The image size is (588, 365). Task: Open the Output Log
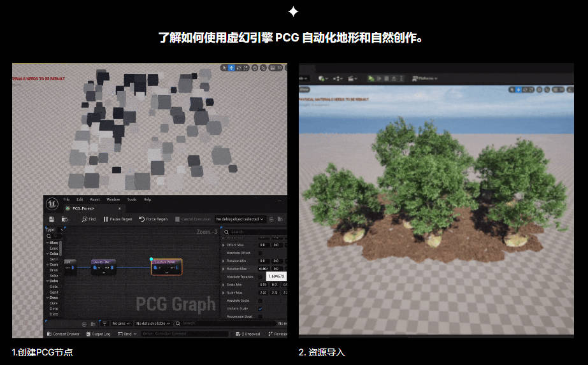[x=99, y=334]
